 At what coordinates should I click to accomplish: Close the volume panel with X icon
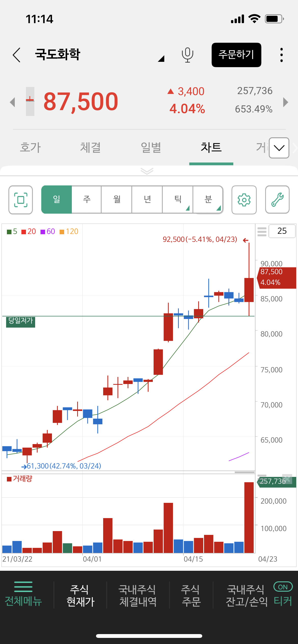tap(287, 479)
